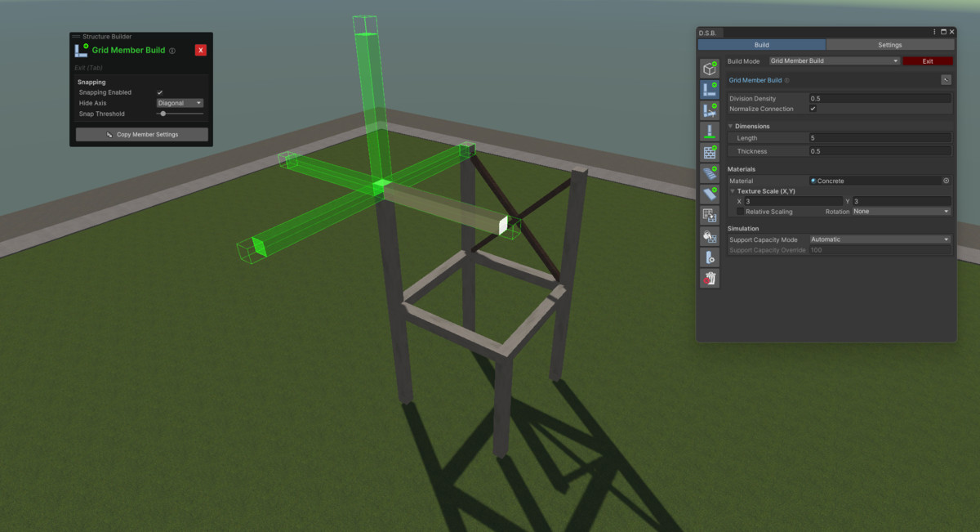Open the material object picker circle icon
The height and width of the screenshot is (532, 980).
(946, 181)
